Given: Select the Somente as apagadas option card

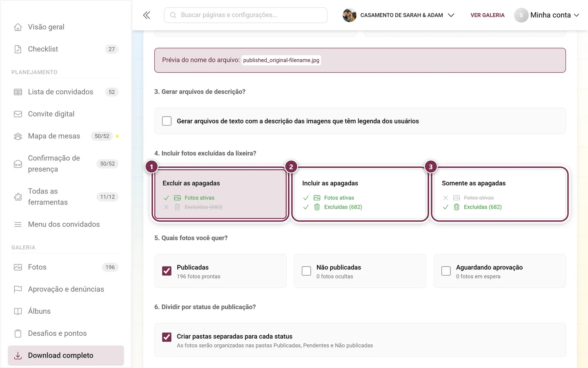Looking at the screenshot, I should tap(500, 195).
